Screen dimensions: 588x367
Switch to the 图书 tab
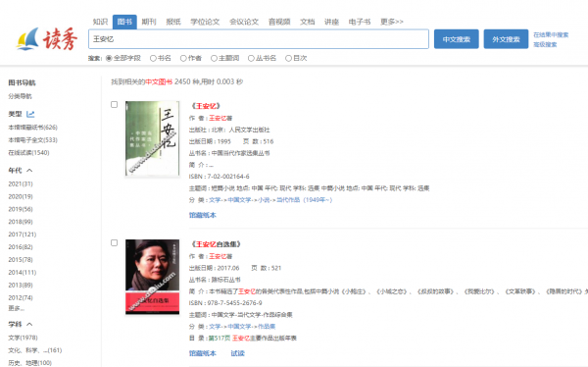click(124, 22)
